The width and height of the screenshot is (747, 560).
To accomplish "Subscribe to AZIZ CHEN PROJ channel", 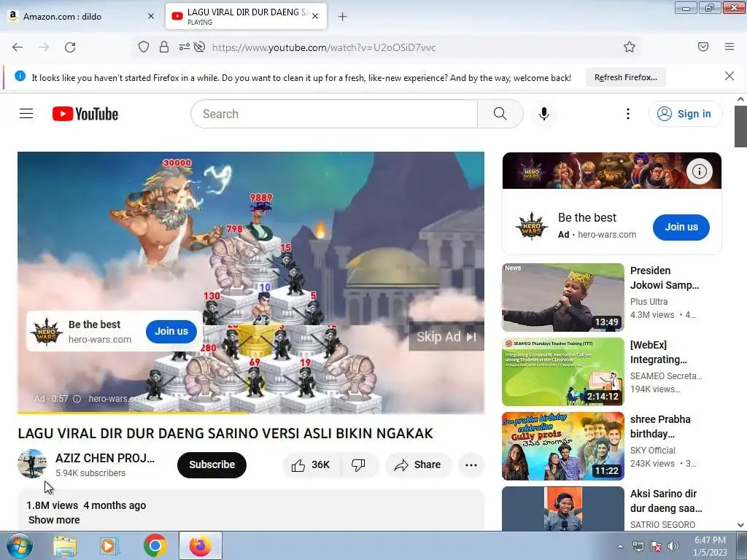I will coord(212,464).
